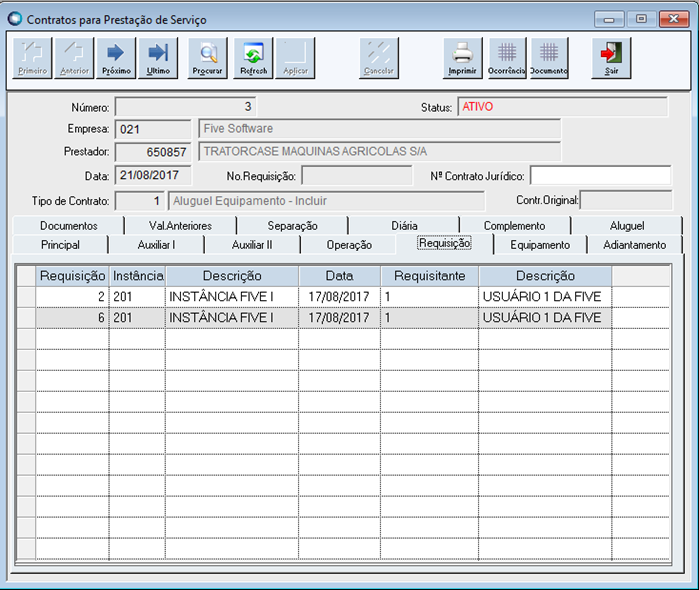Print the contract with the Imprimir icon
The image size is (699, 590).
[x=463, y=58]
